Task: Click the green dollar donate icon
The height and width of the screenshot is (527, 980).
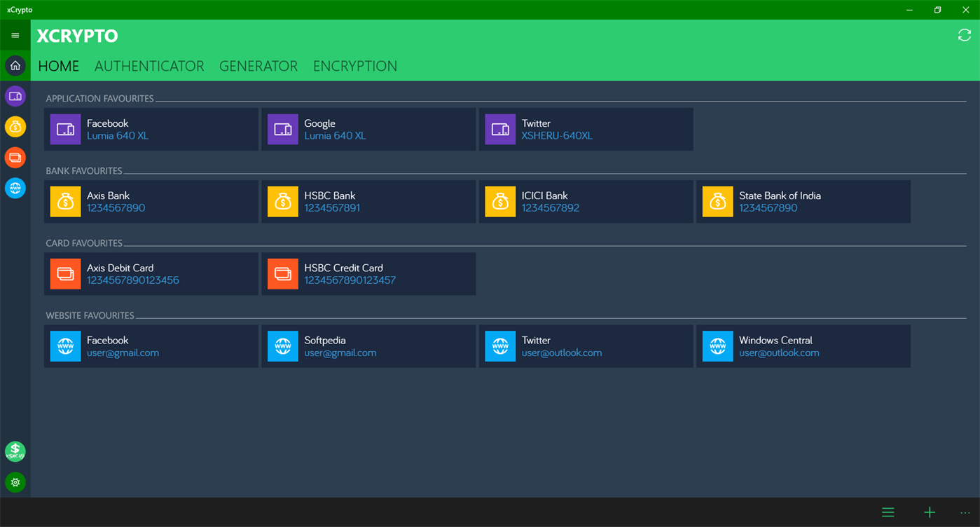Action: pyautogui.click(x=14, y=451)
